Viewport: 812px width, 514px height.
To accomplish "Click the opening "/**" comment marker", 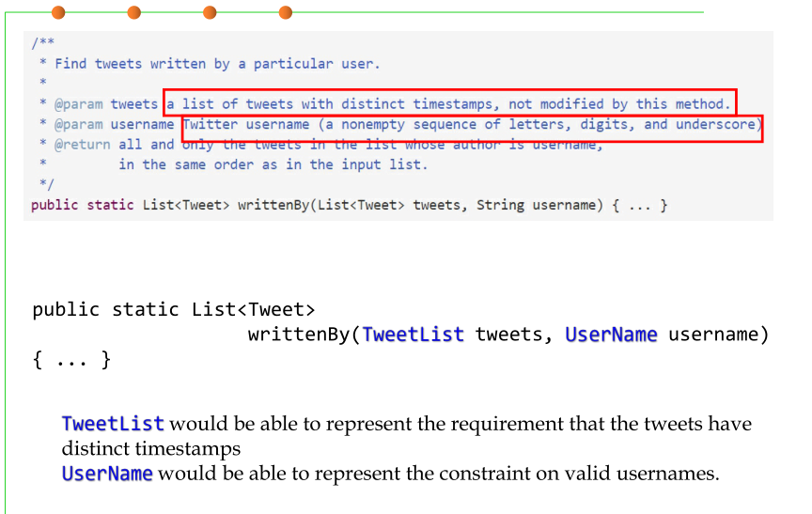I will (43, 42).
